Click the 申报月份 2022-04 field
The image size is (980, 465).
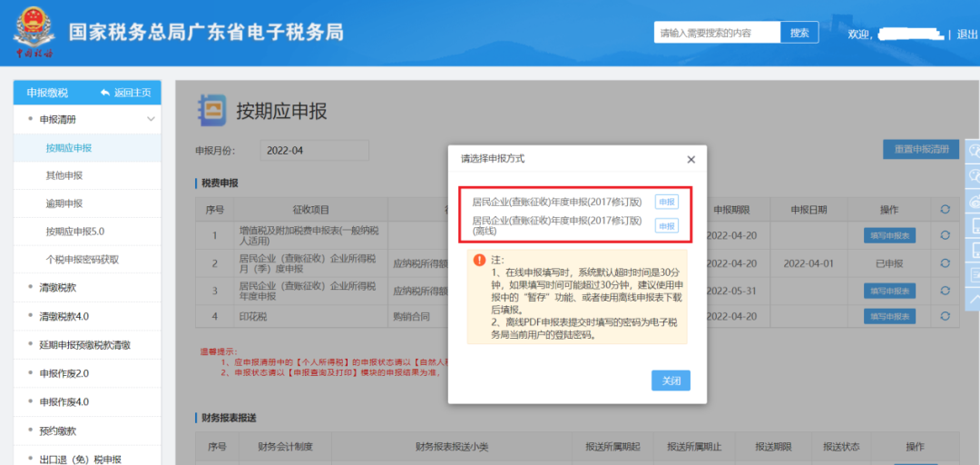314,150
